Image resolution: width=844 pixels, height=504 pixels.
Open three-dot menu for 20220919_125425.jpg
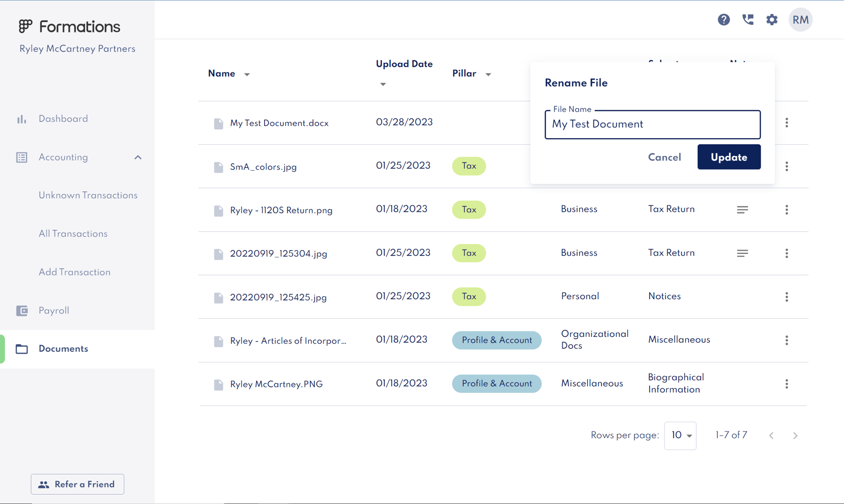[786, 297]
